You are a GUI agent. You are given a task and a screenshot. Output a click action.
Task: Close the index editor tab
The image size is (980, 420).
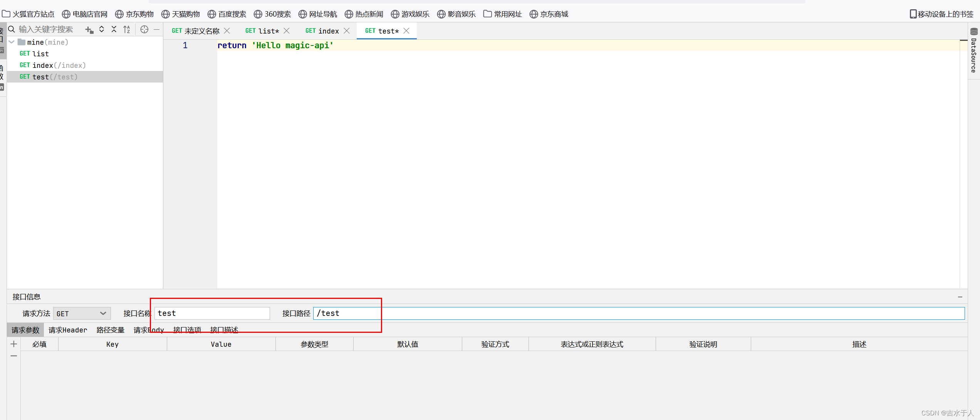pyautogui.click(x=347, y=31)
